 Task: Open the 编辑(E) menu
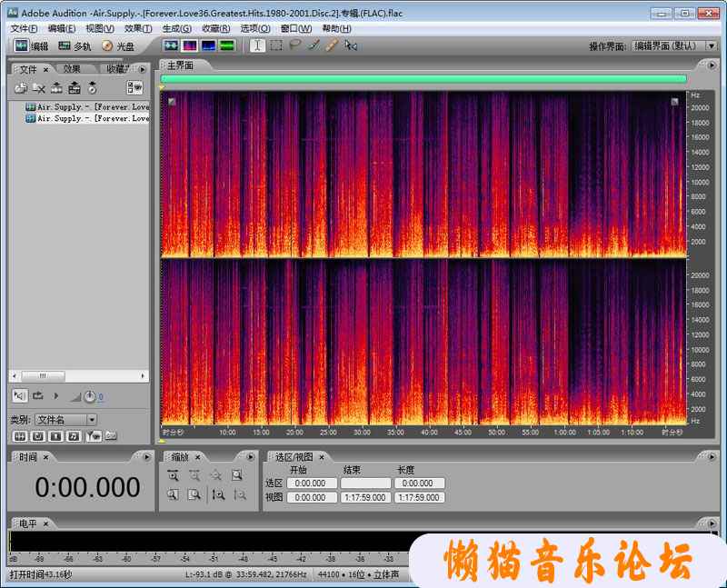coord(62,28)
